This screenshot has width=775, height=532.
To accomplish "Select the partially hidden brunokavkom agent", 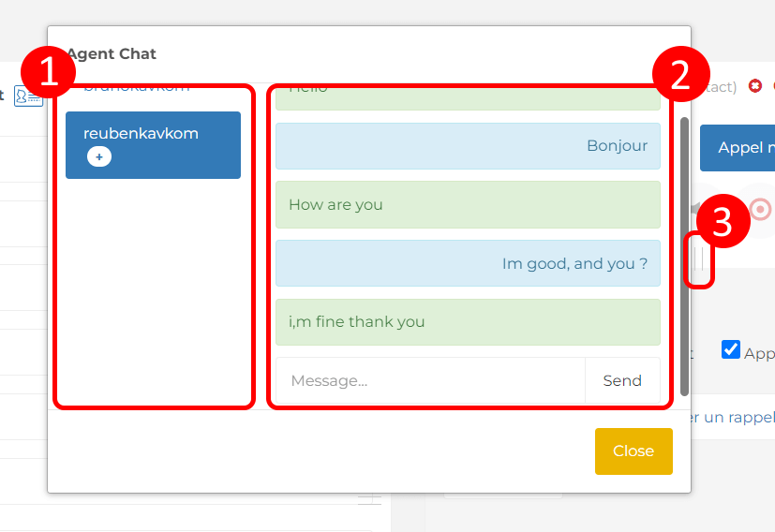I will tap(137, 88).
